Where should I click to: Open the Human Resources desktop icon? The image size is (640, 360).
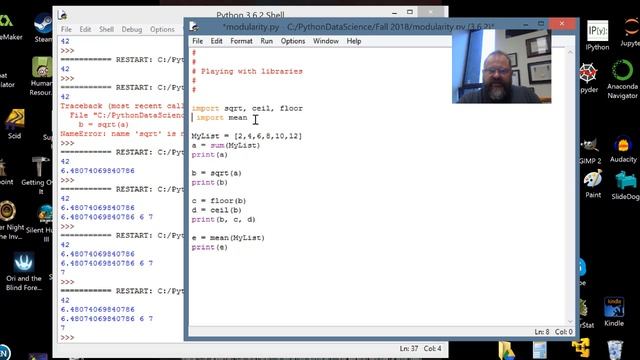coord(42,76)
